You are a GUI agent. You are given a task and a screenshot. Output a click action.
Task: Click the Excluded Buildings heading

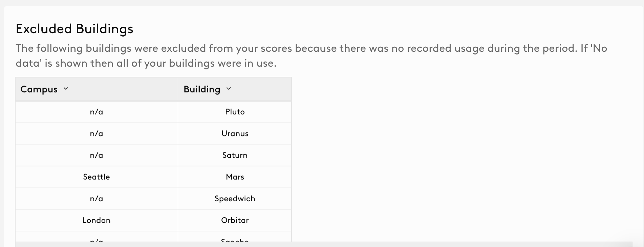pyautogui.click(x=74, y=29)
